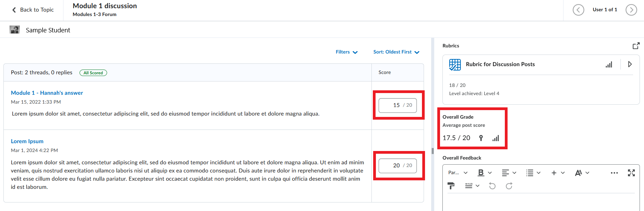Open Overall Grade statistics bar-chart icon
Viewport: 644px width, 211px height.
(x=496, y=138)
